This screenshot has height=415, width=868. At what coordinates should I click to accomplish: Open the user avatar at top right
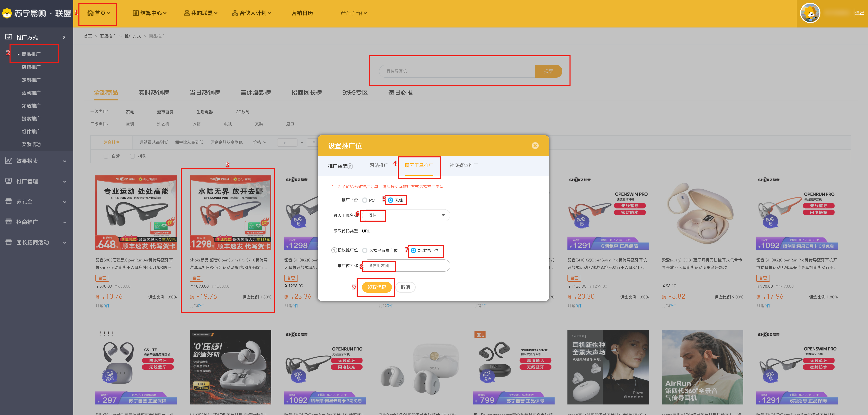(x=810, y=13)
